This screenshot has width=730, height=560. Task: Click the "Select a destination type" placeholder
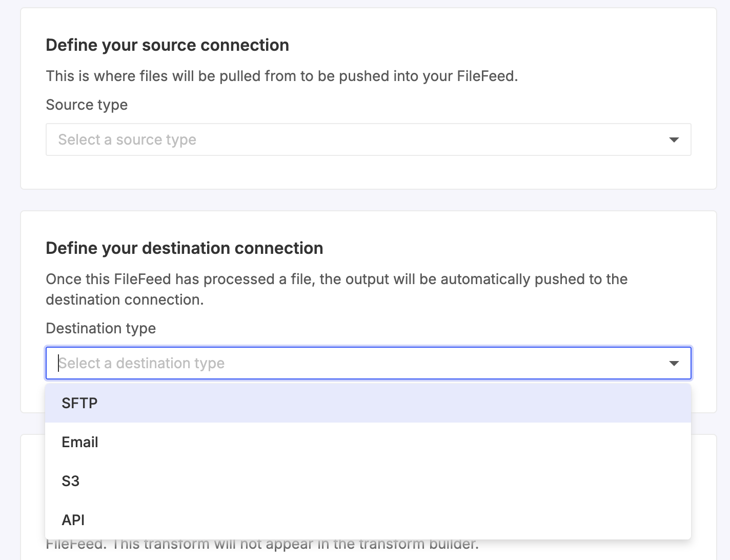[141, 363]
